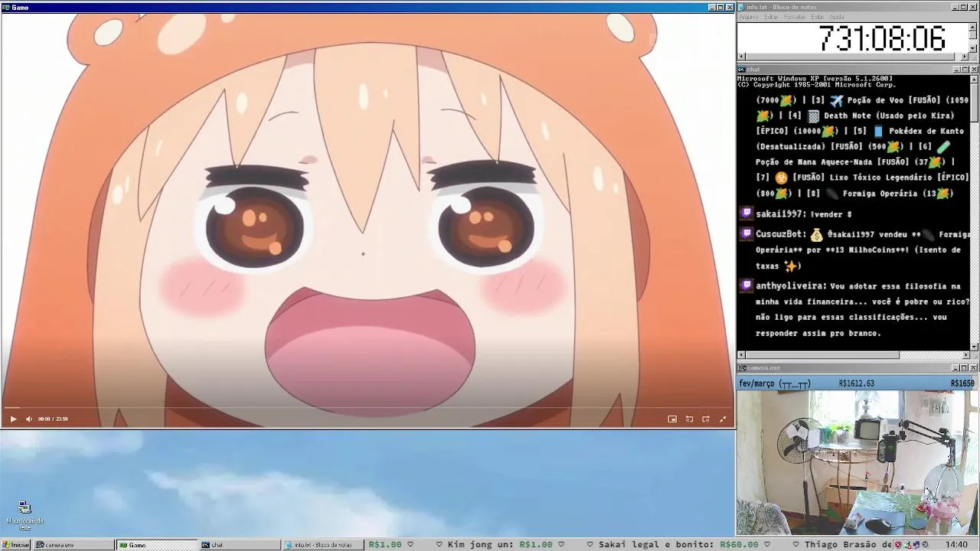Click the chat window horizontal scrollbar left arrow
980x551 pixels.
[741, 355]
